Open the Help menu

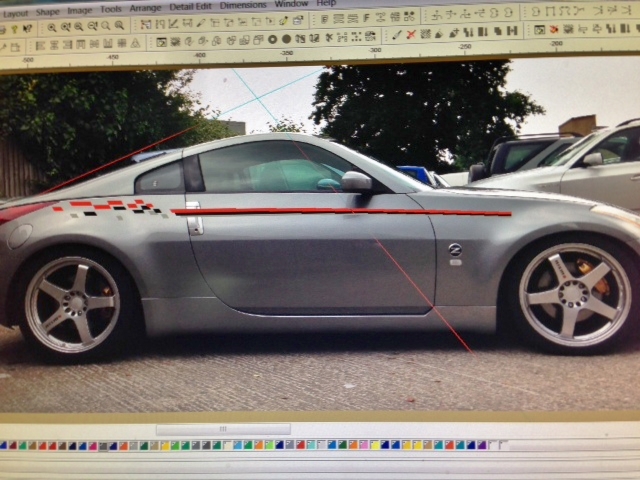click(x=326, y=3)
